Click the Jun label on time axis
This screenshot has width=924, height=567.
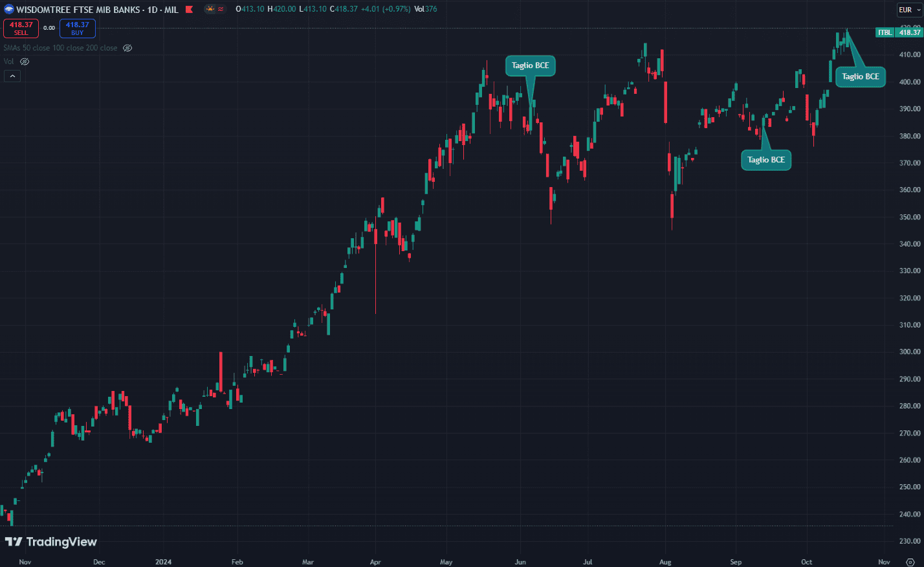click(520, 562)
